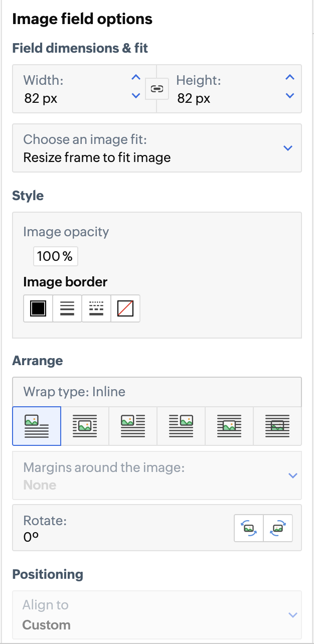
Task: Click the image opacity 100% field
Action: point(55,256)
